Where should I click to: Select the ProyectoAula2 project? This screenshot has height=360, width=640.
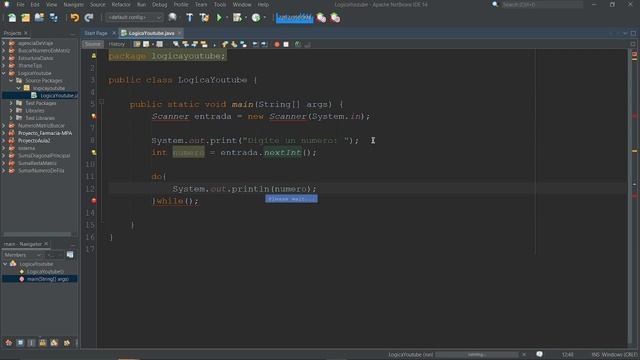pos(34,140)
